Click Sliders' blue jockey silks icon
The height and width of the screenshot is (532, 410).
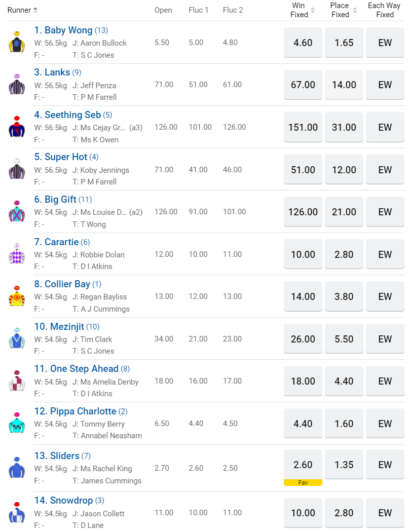pos(17,468)
